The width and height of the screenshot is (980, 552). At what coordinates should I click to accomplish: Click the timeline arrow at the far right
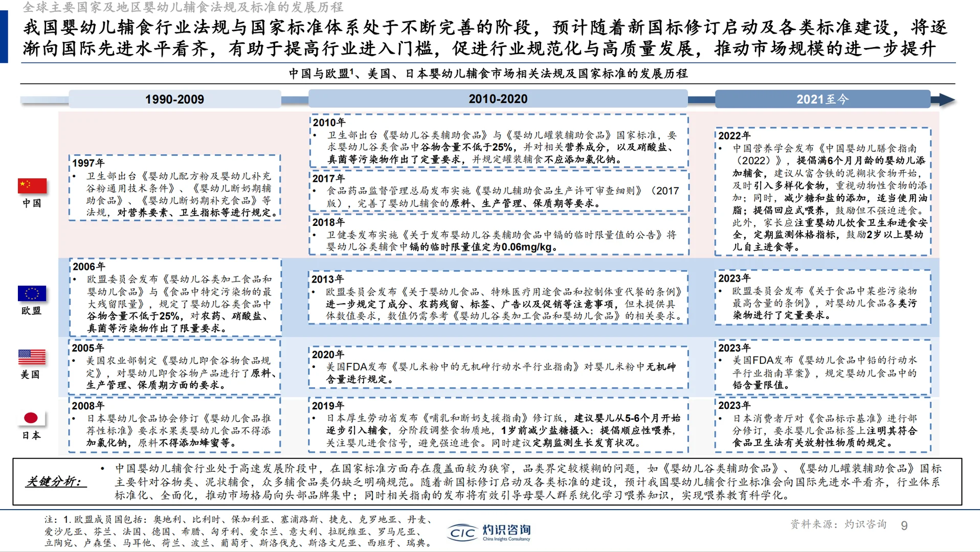point(946,99)
